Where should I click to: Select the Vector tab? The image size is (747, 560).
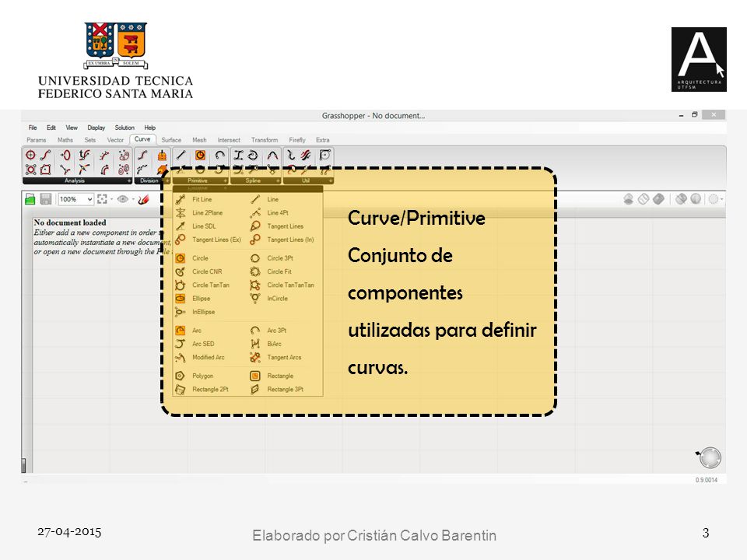[115, 140]
